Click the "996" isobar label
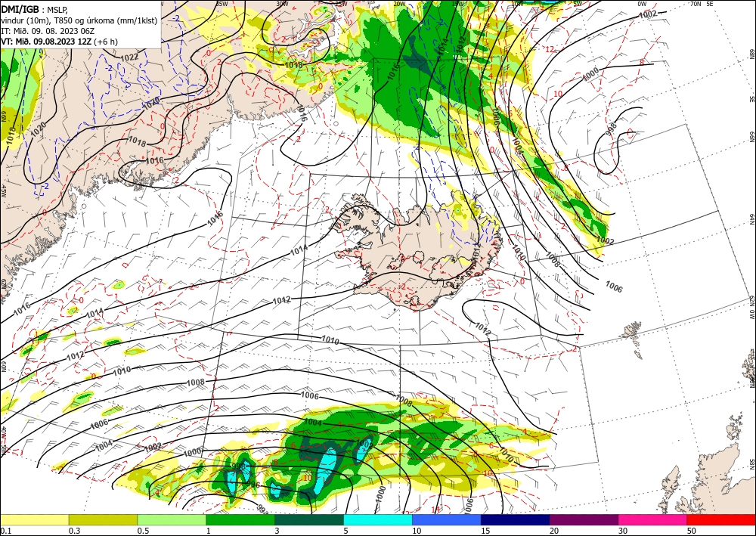The width and height of the screenshot is (756, 536). click(x=253, y=485)
